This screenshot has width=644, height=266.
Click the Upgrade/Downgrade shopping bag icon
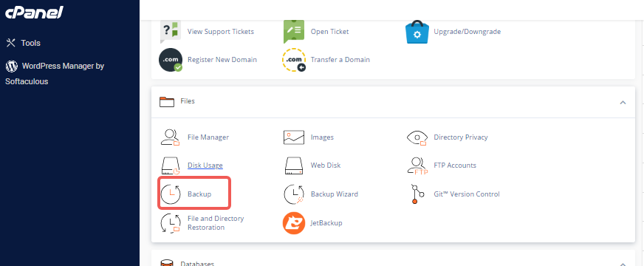coord(417,32)
